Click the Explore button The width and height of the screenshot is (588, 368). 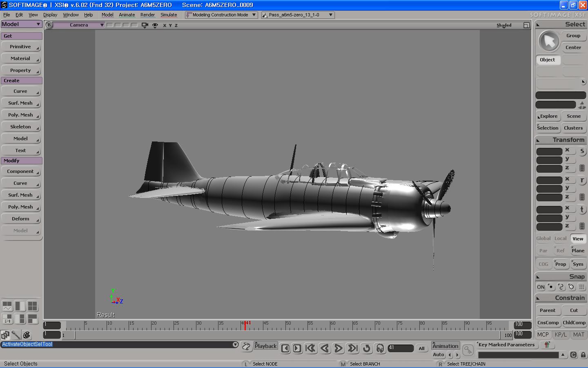[548, 117]
